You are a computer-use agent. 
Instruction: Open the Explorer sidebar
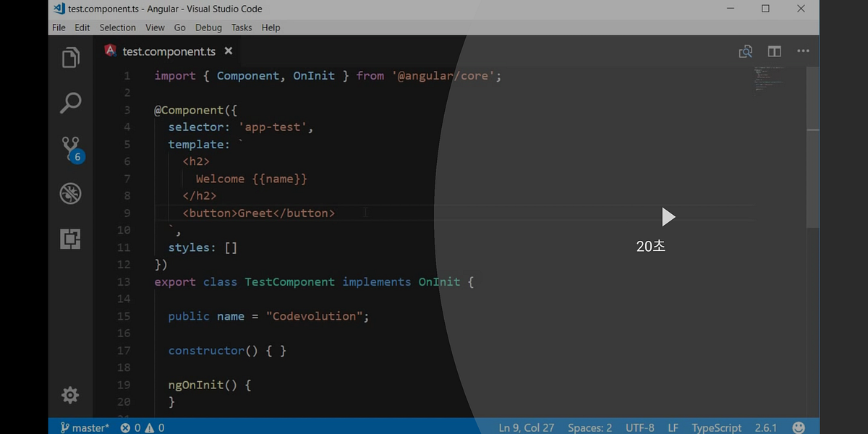pyautogui.click(x=70, y=57)
